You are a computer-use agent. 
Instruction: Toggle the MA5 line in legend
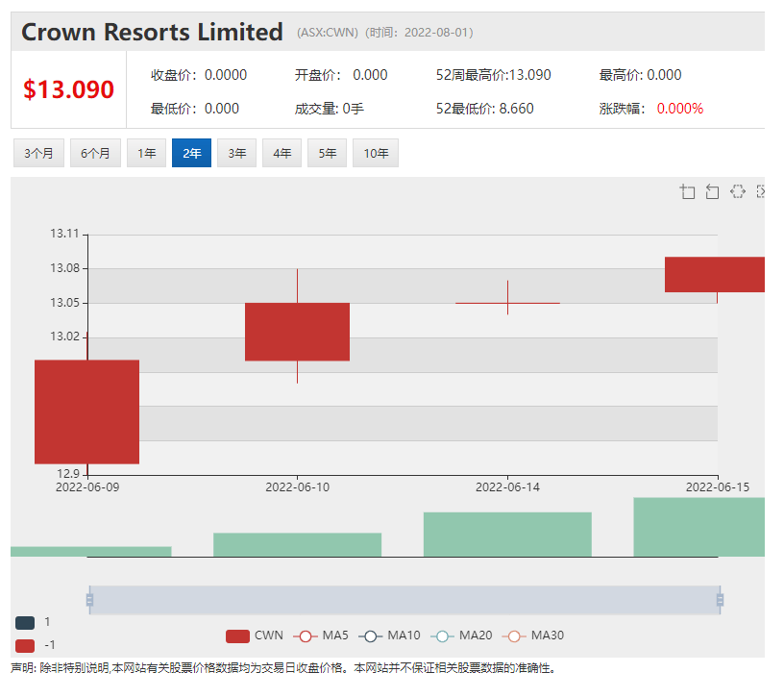(321, 636)
